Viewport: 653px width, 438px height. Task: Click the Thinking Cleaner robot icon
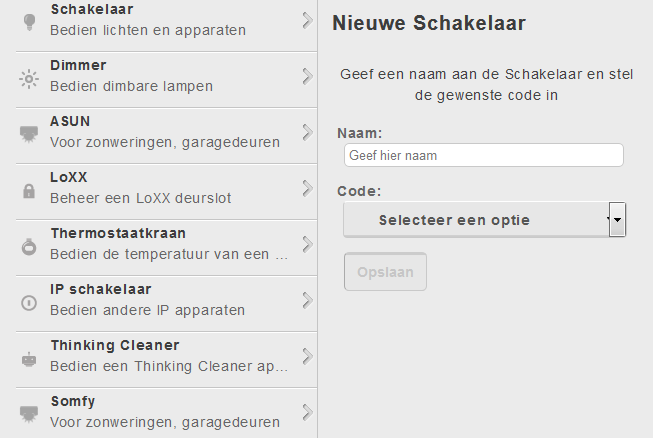point(28,358)
